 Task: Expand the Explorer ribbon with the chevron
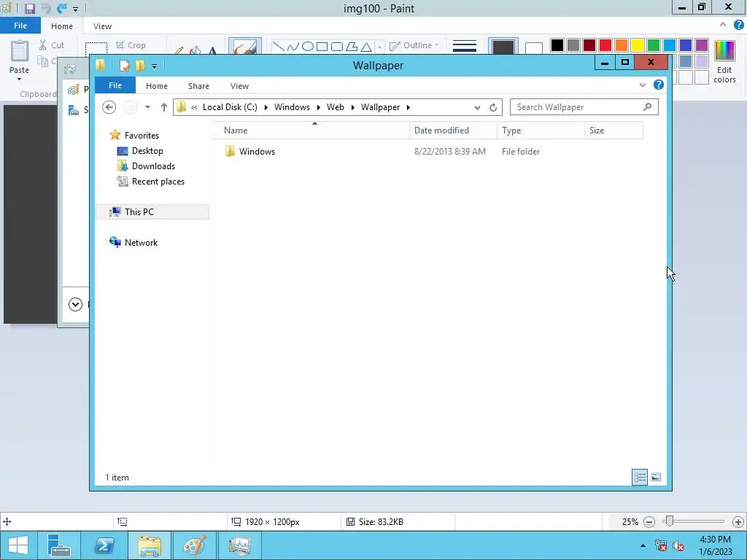coord(643,85)
